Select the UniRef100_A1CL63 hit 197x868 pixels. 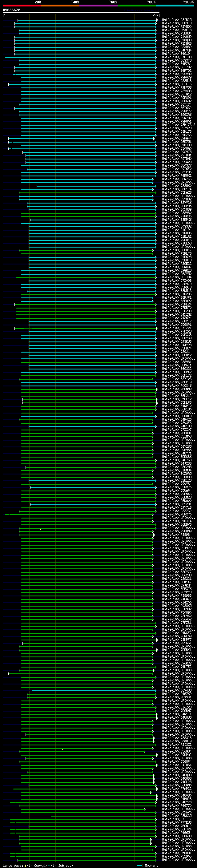tap(177, 244)
